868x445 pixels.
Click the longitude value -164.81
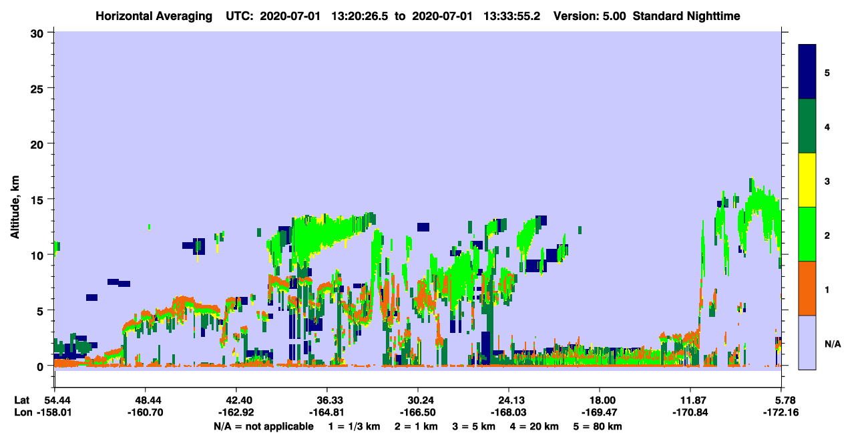point(327,413)
